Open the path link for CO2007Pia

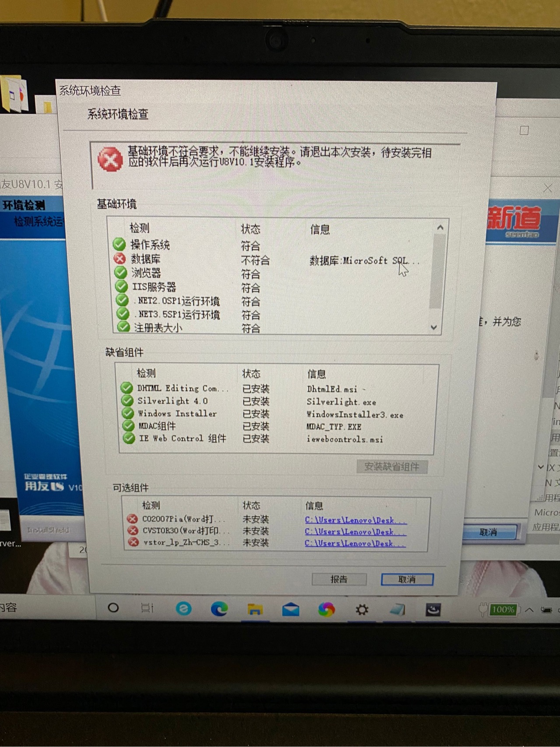tap(356, 520)
